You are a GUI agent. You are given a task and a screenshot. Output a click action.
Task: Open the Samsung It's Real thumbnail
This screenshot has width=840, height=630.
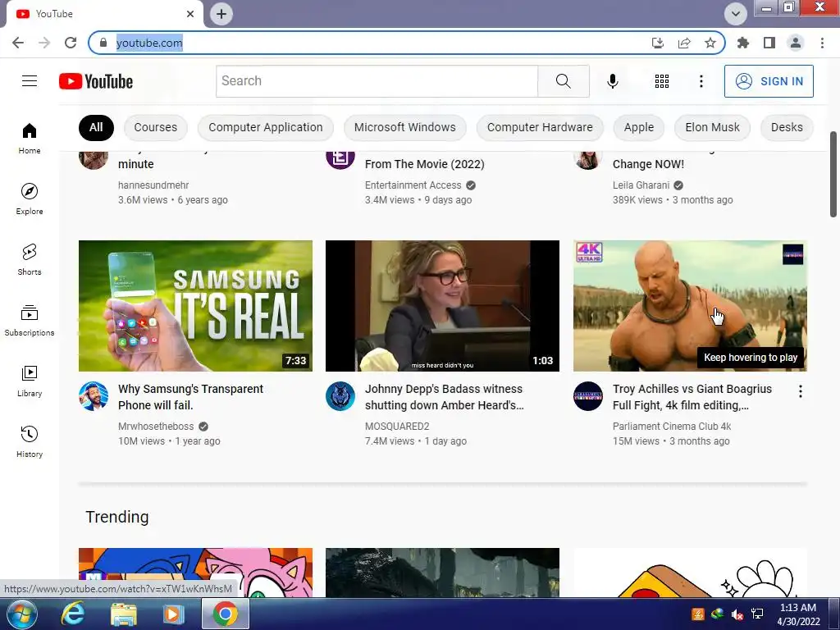click(195, 306)
